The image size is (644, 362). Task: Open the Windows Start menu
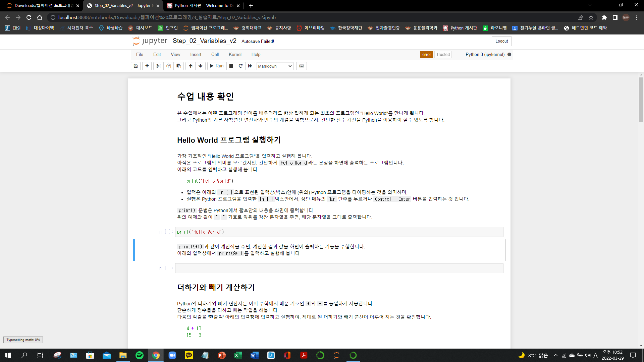pyautogui.click(x=8, y=355)
